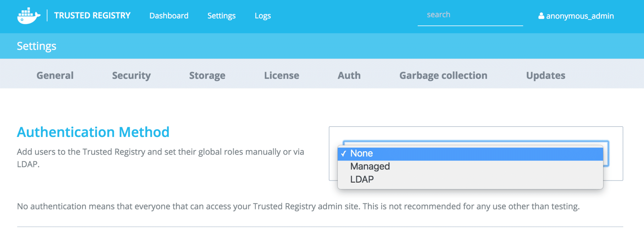Image resolution: width=644 pixels, height=233 pixels.
Task: Go to Settings in the top navigation bar
Action: 221,16
